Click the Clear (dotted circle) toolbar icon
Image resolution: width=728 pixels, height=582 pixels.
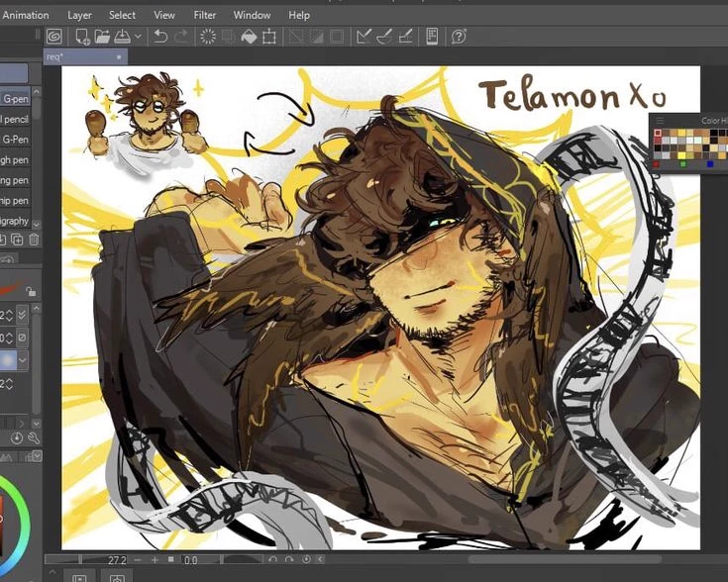click(x=208, y=37)
